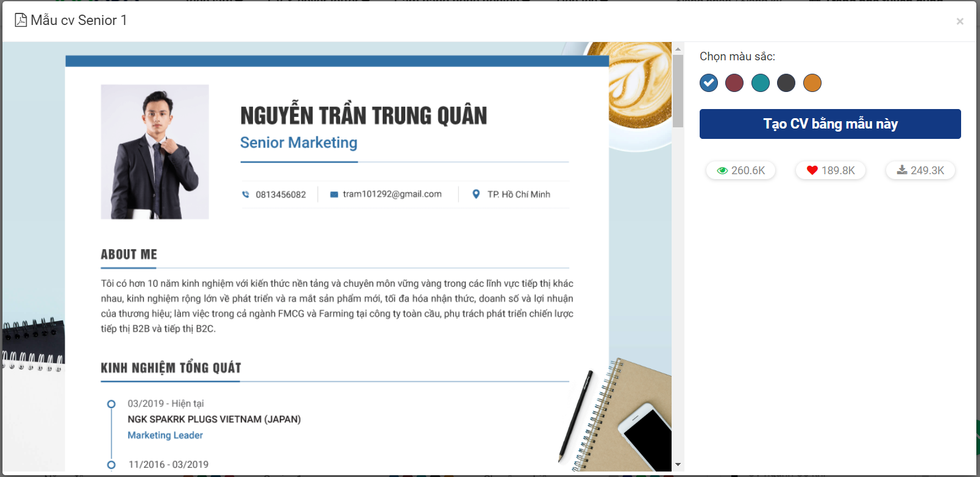
Task: Click 'Chọn màu sắc:' label
Action: click(737, 57)
